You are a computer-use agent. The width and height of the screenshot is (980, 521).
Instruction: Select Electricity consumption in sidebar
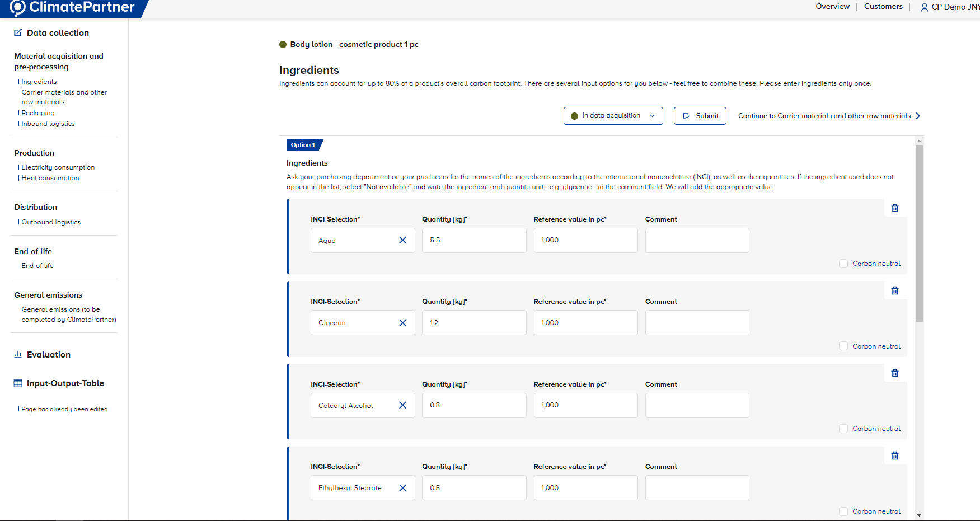58,167
